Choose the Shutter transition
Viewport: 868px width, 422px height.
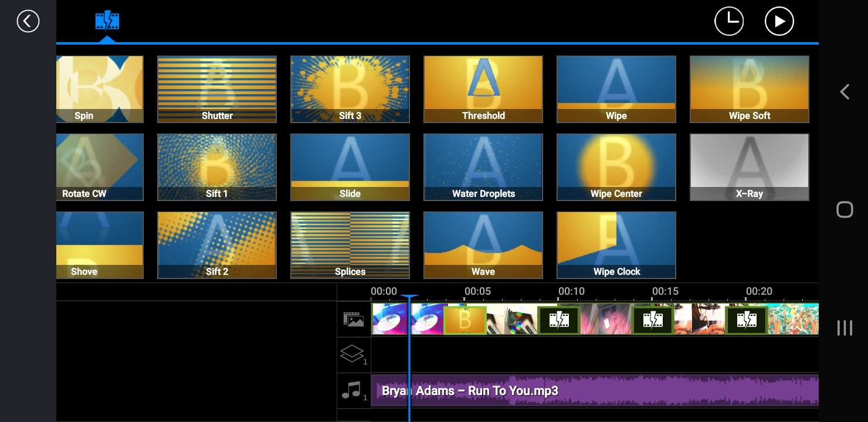(217, 89)
